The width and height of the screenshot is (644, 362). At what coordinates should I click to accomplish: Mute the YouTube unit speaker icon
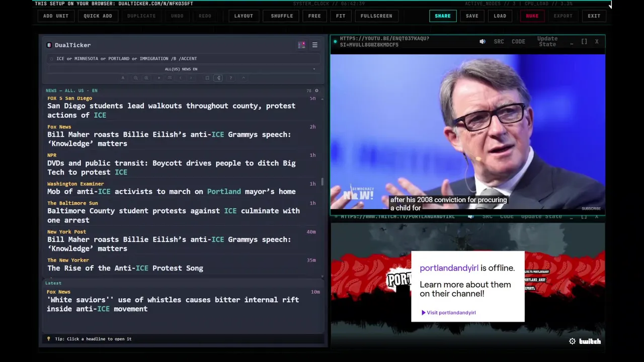[x=482, y=42]
